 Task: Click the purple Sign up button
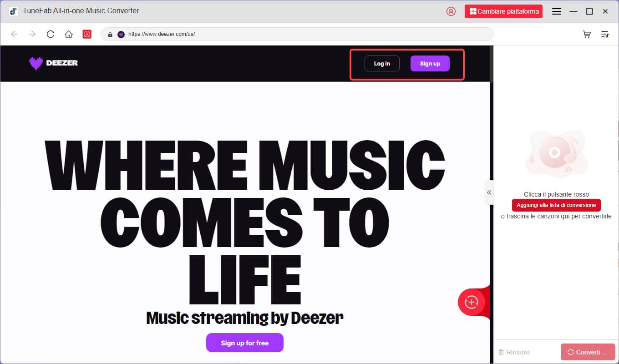430,64
